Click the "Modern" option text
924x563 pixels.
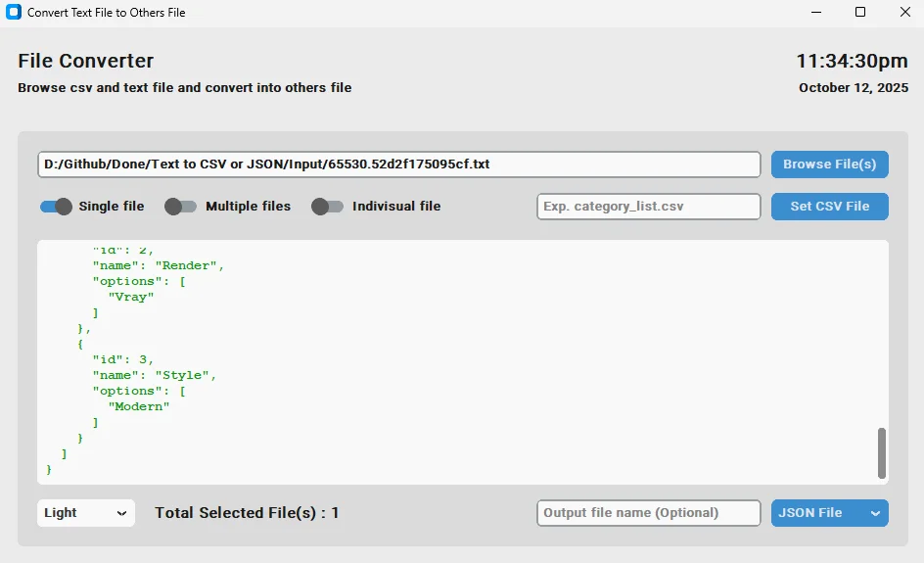[138, 406]
